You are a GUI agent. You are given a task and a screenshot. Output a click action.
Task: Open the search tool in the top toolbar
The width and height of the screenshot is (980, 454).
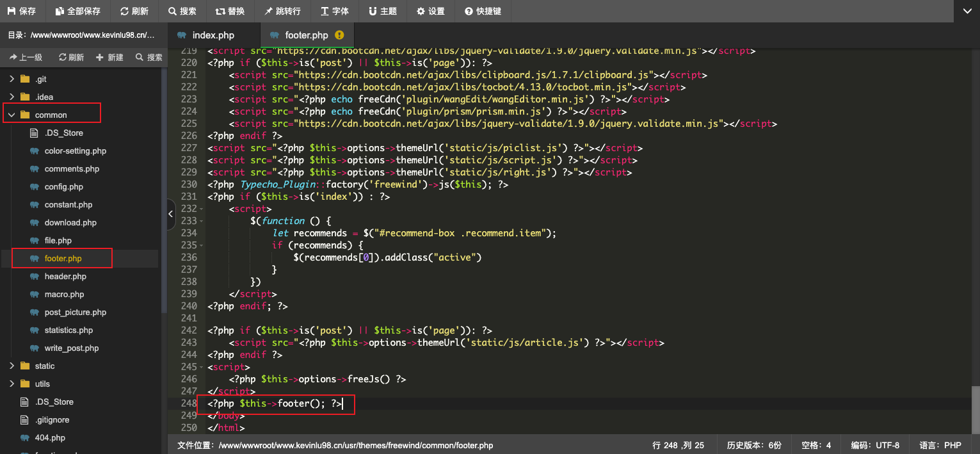click(173, 12)
